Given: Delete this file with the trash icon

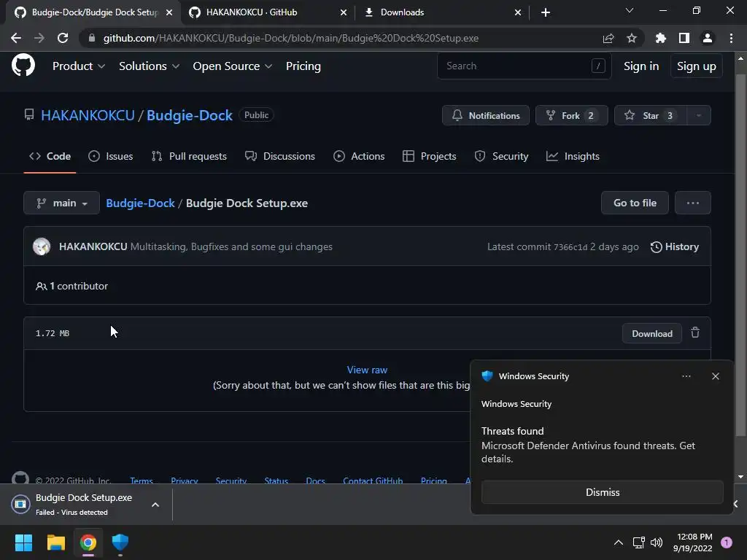Looking at the screenshot, I should pos(695,332).
